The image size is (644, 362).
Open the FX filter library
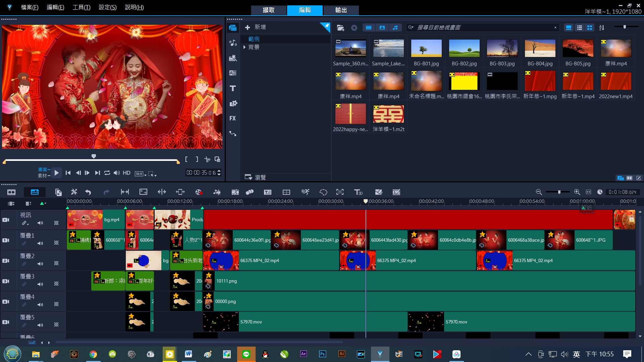(x=233, y=118)
